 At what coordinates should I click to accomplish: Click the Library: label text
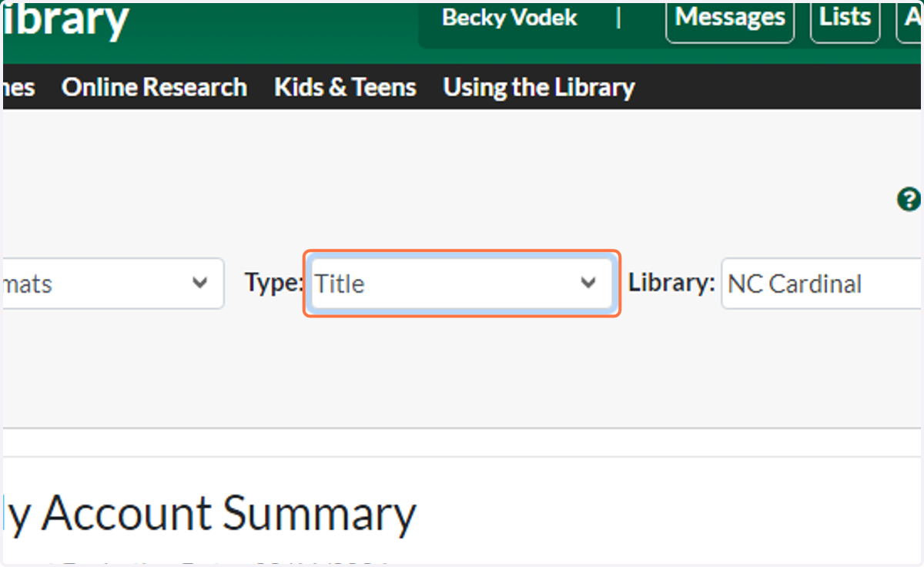672,283
